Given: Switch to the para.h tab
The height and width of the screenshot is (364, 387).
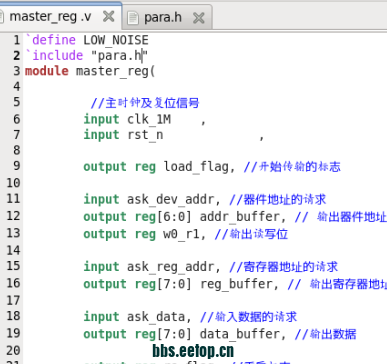Looking at the screenshot, I should pyautogui.click(x=167, y=17).
